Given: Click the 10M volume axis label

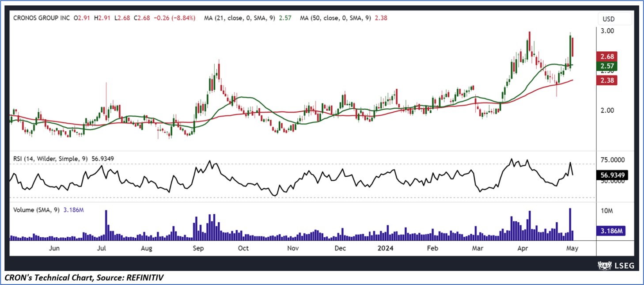Looking at the screenshot, I should click(607, 211).
